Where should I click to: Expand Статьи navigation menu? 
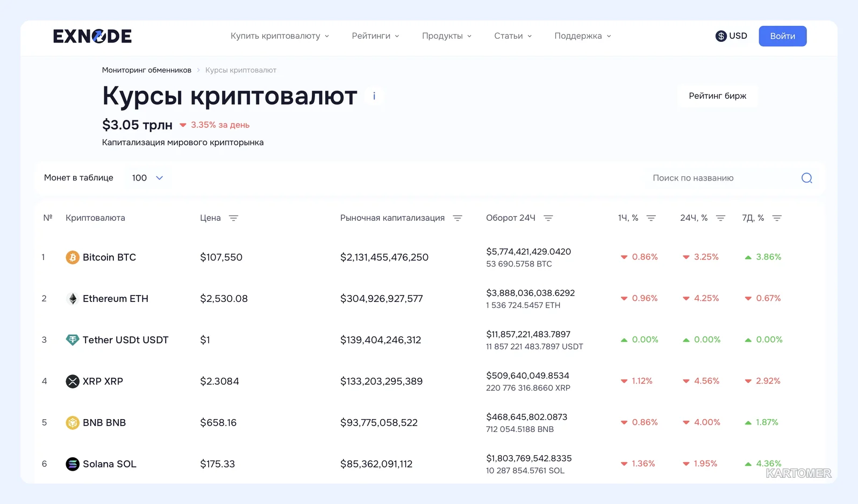(x=513, y=36)
